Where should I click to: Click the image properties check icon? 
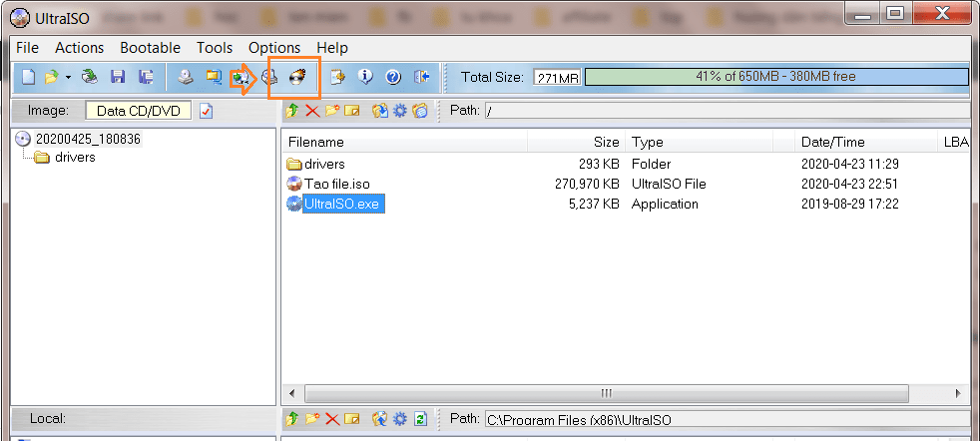point(207,111)
